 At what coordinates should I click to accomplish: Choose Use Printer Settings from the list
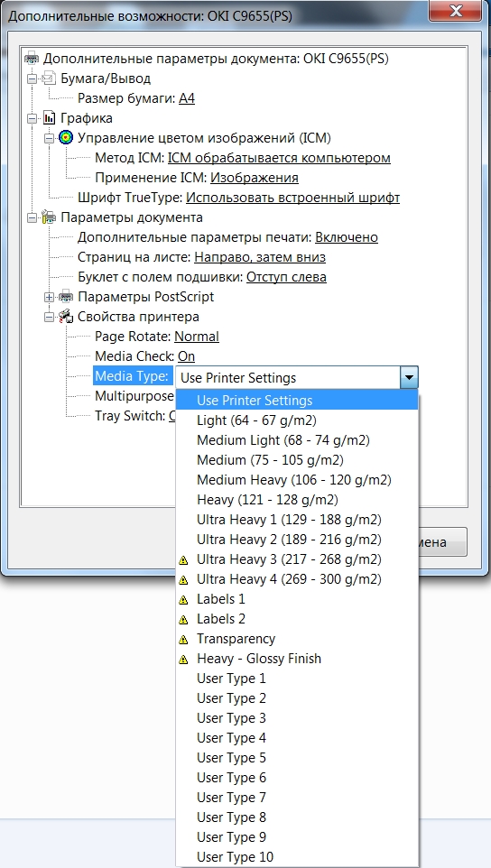coord(297,401)
